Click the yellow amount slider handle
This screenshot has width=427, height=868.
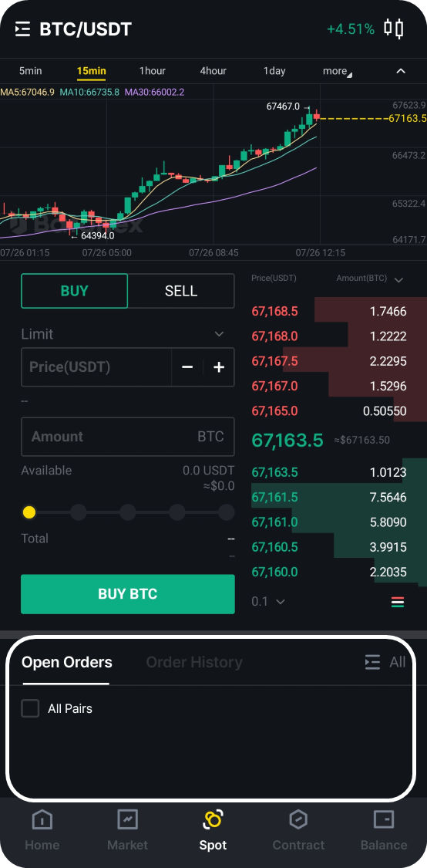(29, 512)
